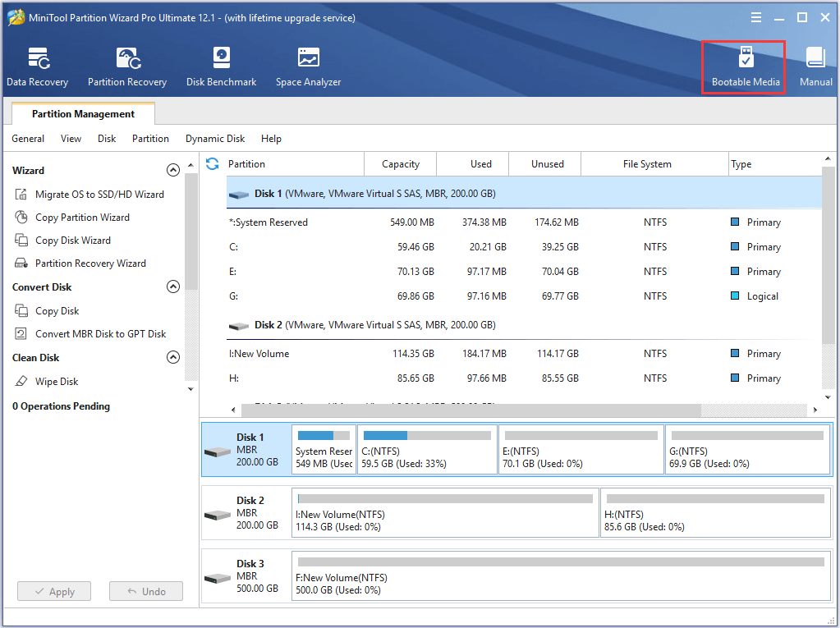Viewport: 840px width, 628px height.
Task: Collapse the Convert Disk section
Action: coord(173,287)
